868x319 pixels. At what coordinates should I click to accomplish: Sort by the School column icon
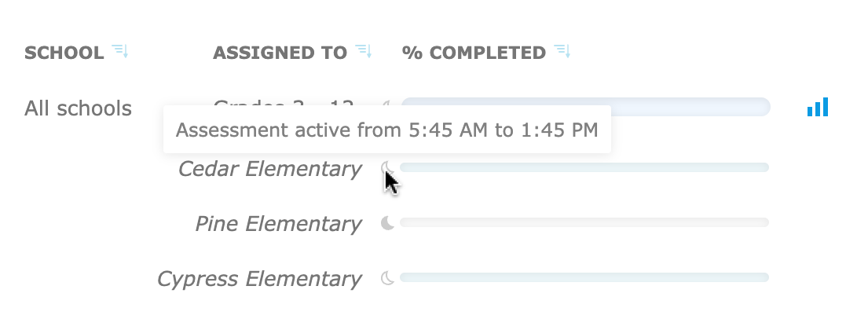tap(120, 52)
